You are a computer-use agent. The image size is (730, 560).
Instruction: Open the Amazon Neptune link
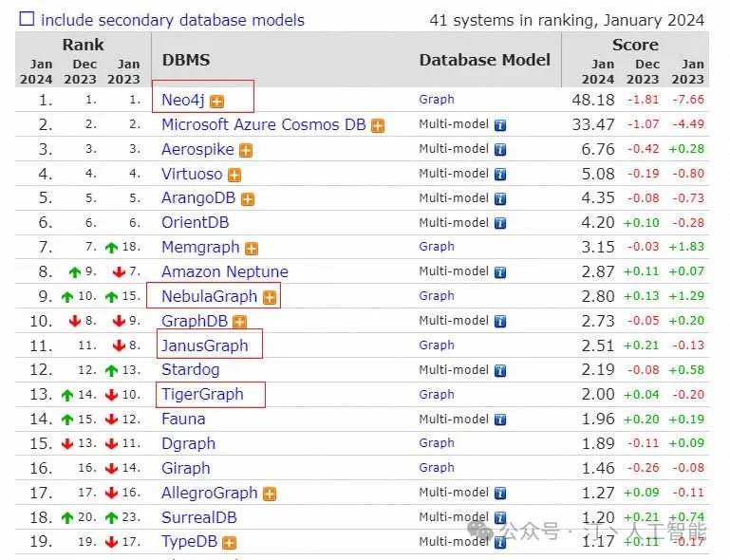tap(224, 271)
